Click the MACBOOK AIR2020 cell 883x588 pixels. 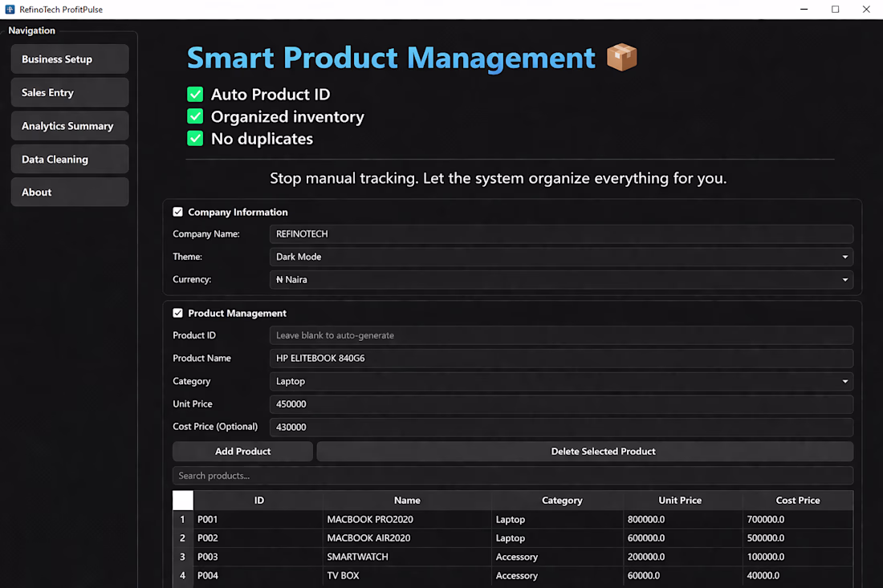coord(407,538)
